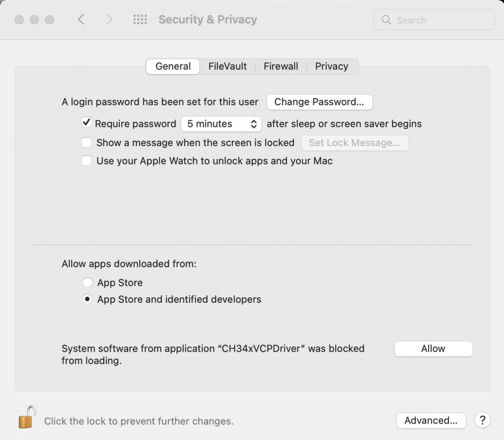Viewport: 504px width, 440px height.
Task: Open the Advanced settings button
Action: tap(431, 421)
